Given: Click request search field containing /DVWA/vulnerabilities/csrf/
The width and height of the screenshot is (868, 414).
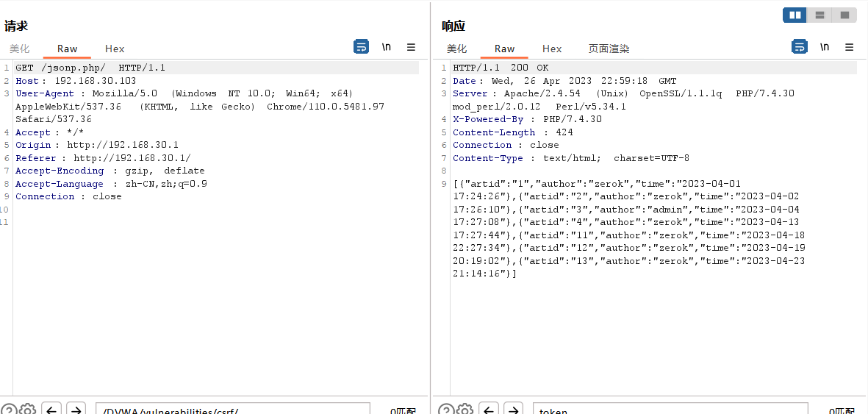Looking at the screenshot, I should (233, 409).
